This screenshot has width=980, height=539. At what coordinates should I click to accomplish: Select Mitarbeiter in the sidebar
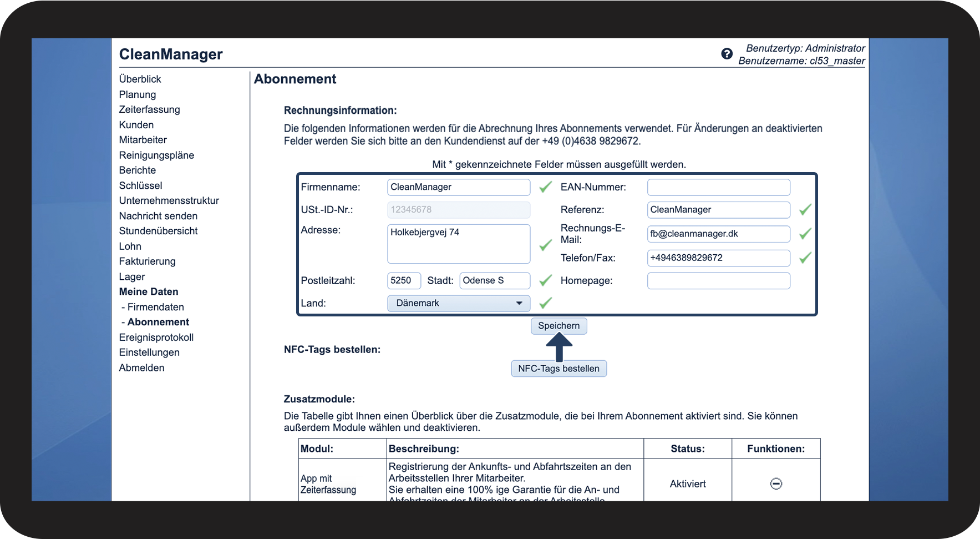coord(143,140)
